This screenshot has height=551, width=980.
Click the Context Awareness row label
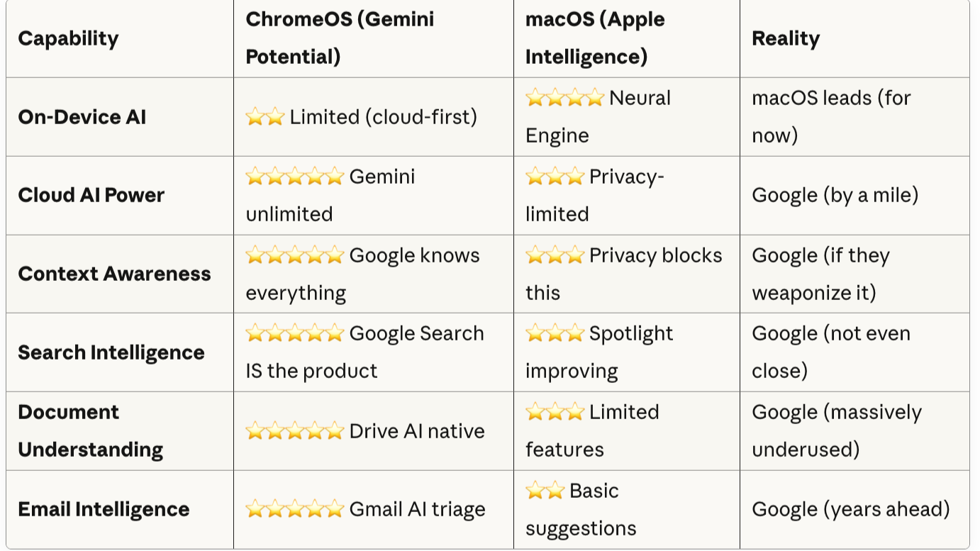(x=114, y=274)
